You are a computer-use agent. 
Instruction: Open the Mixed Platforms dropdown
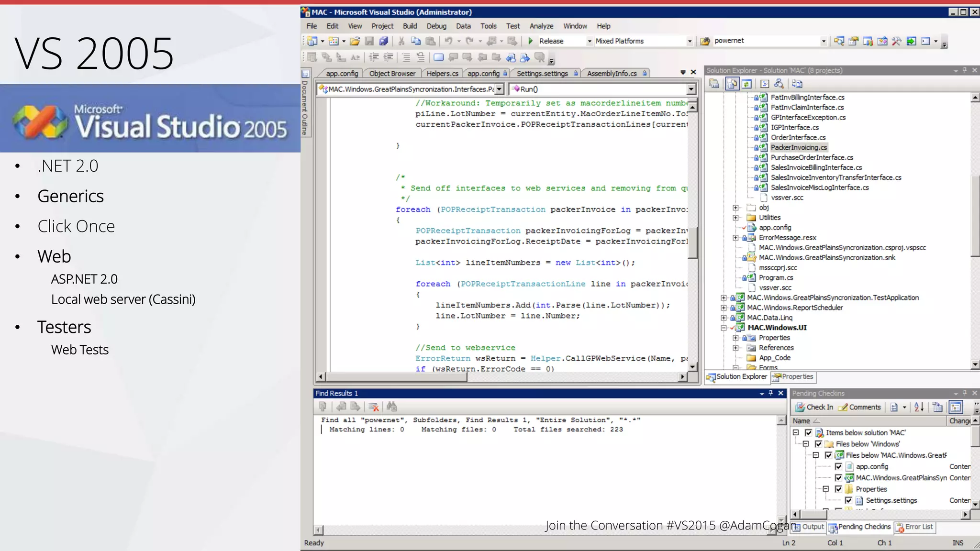[690, 41]
